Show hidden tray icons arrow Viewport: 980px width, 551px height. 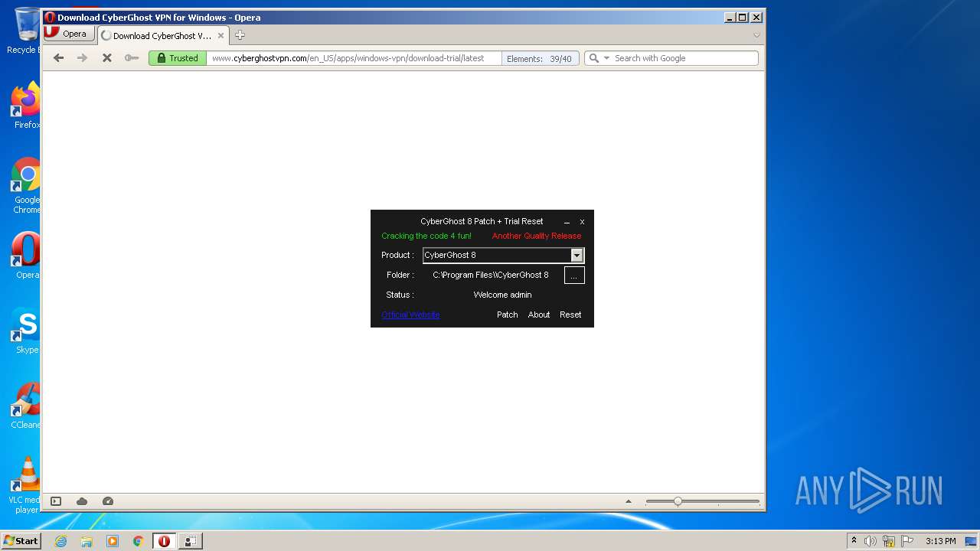854,541
